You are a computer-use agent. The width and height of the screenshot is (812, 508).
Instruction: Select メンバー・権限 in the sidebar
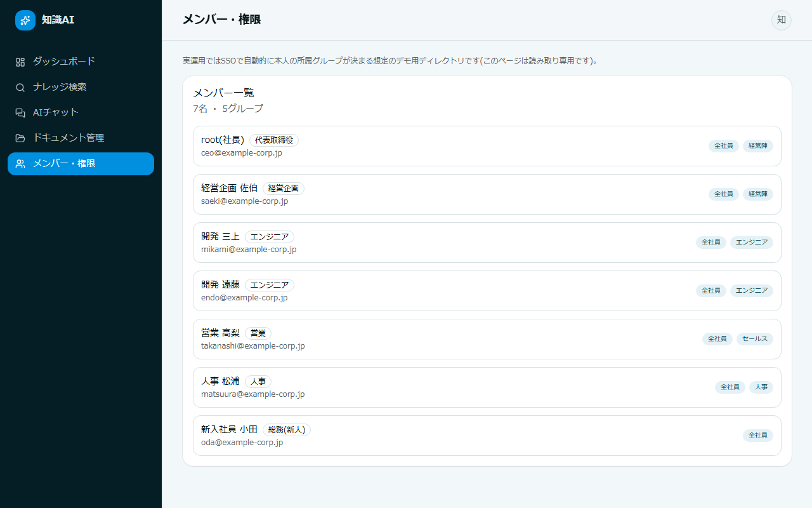tap(81, 164)
